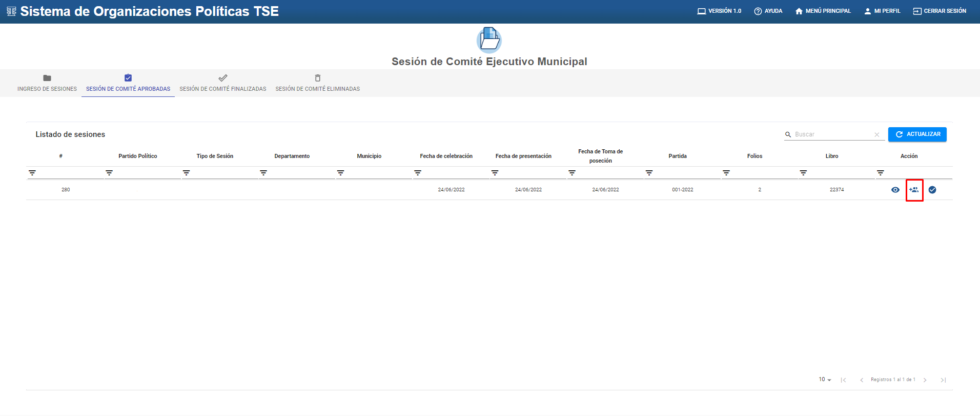Go to next page of records
This screenshot has height=416, width=980.
[925, 380]
